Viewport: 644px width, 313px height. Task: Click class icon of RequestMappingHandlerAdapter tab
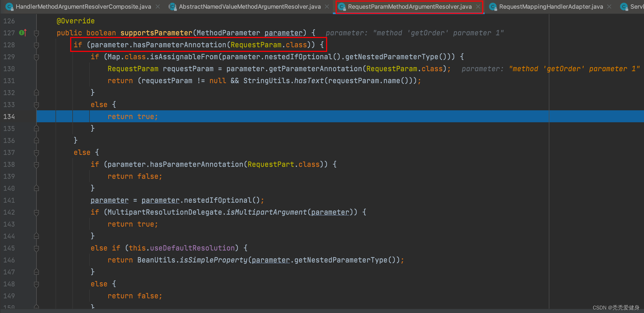[493, 7]
